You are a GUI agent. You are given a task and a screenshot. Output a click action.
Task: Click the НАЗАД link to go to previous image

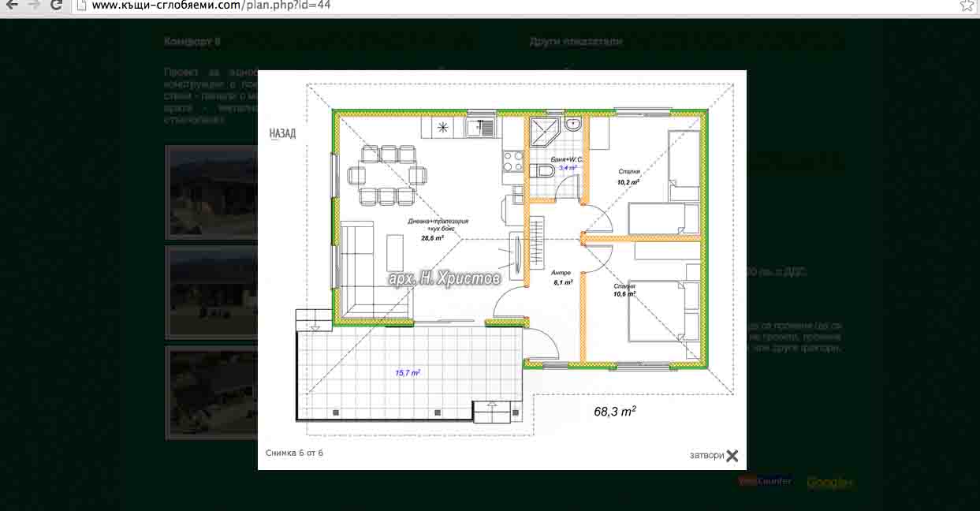pos(282,133)
